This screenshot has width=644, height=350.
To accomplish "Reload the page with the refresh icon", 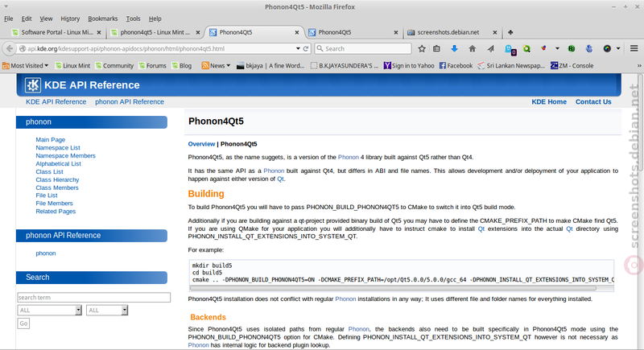I will [x=306, y=48].
